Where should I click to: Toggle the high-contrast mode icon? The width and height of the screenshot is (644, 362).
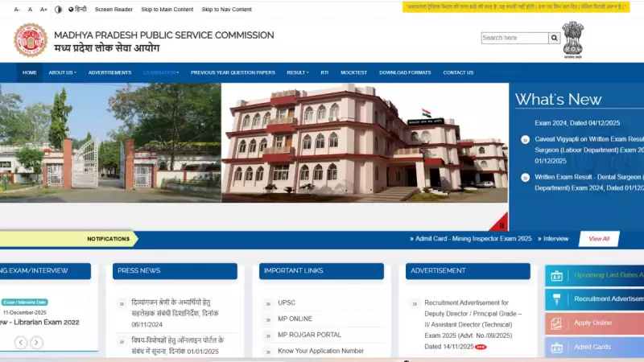coord(58,10)
